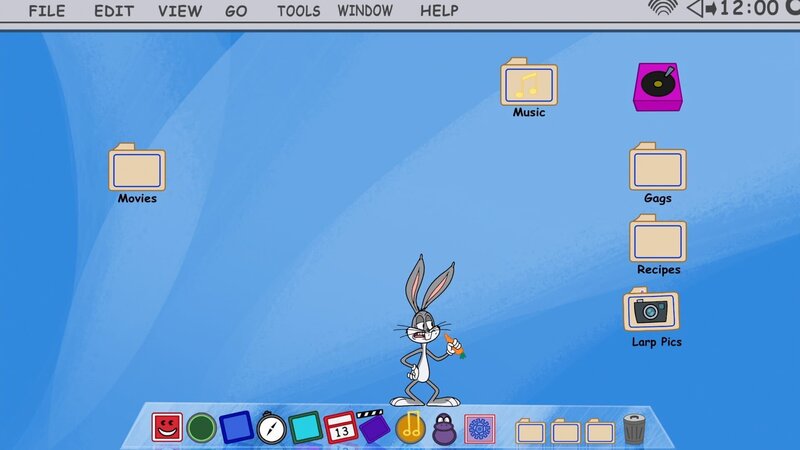Open the TOOLS menu

coord(298,11)
